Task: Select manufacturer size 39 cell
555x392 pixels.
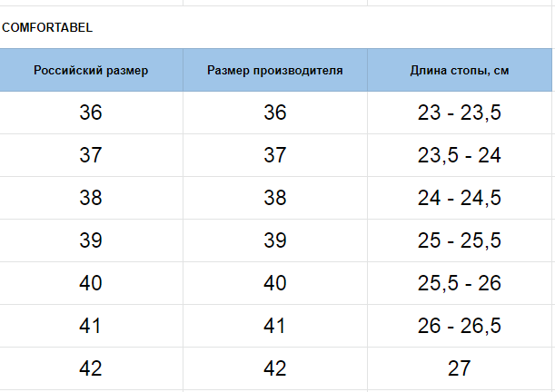Action: click(x=275, y=240)
